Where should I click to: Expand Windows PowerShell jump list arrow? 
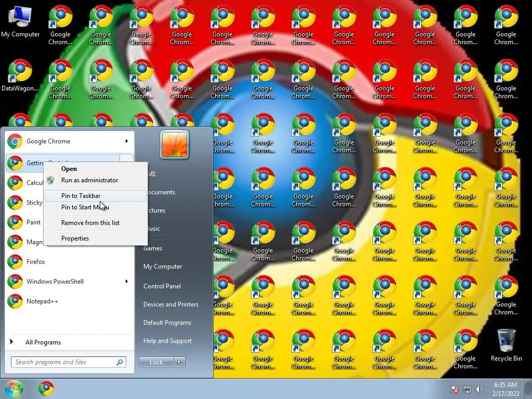(127, 281)
